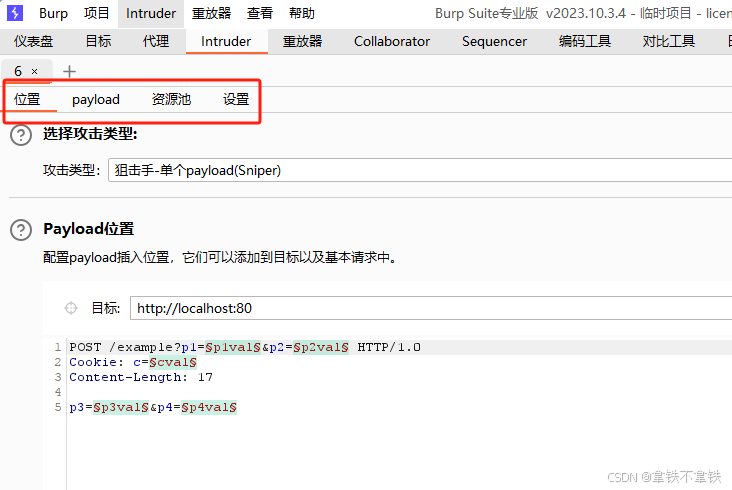The height and width of the screenshot is (490, 732).
Task: Open the 攻击类型 Sniper dropdown
Action: [x=420, y=170]
